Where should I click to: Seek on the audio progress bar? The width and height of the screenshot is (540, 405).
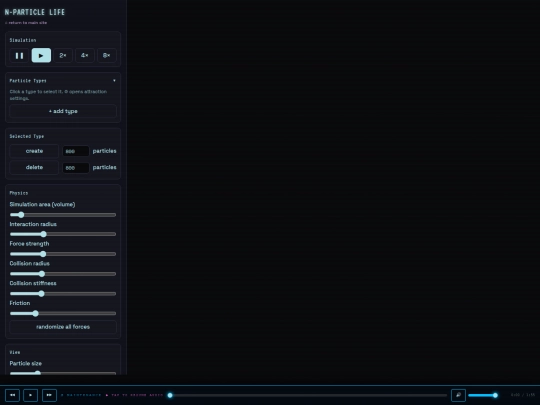click(308, 395)
